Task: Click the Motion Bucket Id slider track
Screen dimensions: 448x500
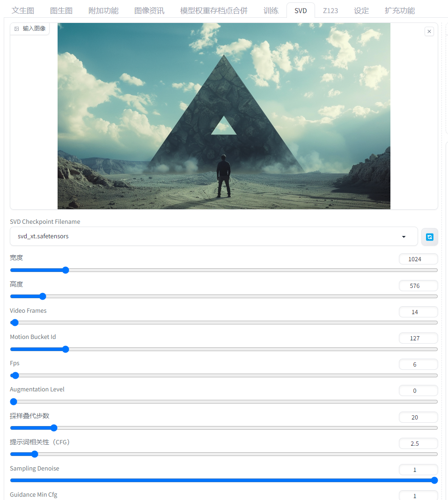Action: tap(224, 349)
